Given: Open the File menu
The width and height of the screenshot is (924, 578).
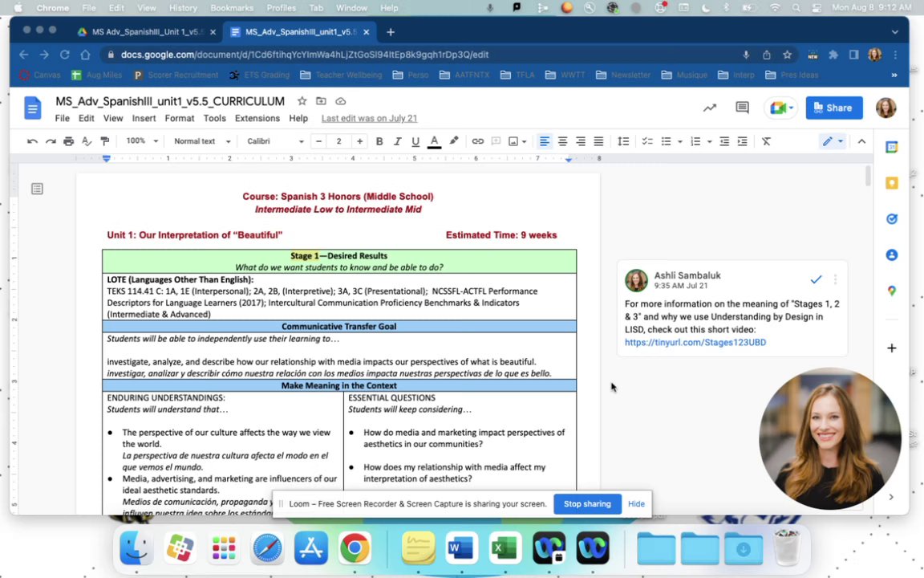Looking at the screenshot, I should (x=63, y=119).
